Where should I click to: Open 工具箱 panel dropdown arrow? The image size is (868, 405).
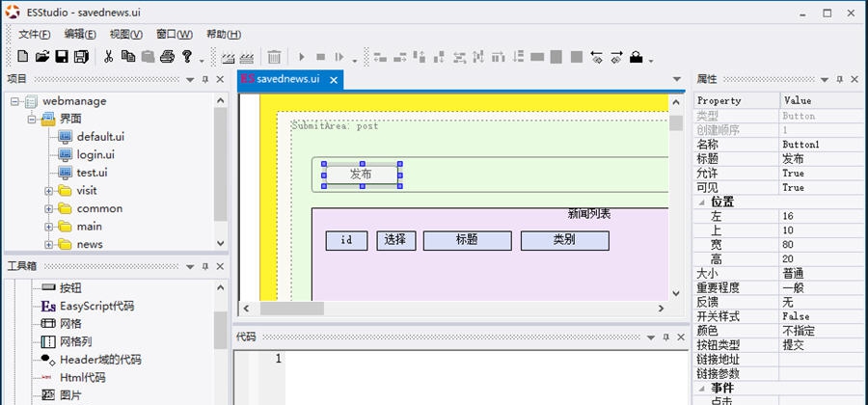(x=190, y=267)
